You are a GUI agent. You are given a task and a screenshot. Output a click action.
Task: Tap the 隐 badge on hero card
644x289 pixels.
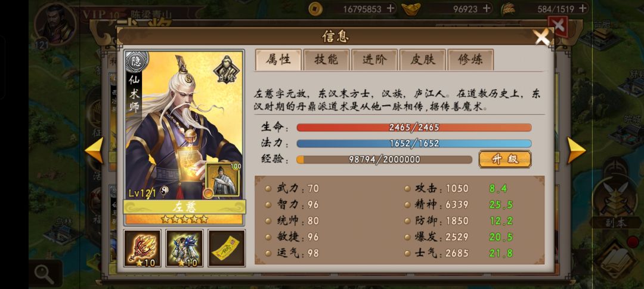coord(136,62)
